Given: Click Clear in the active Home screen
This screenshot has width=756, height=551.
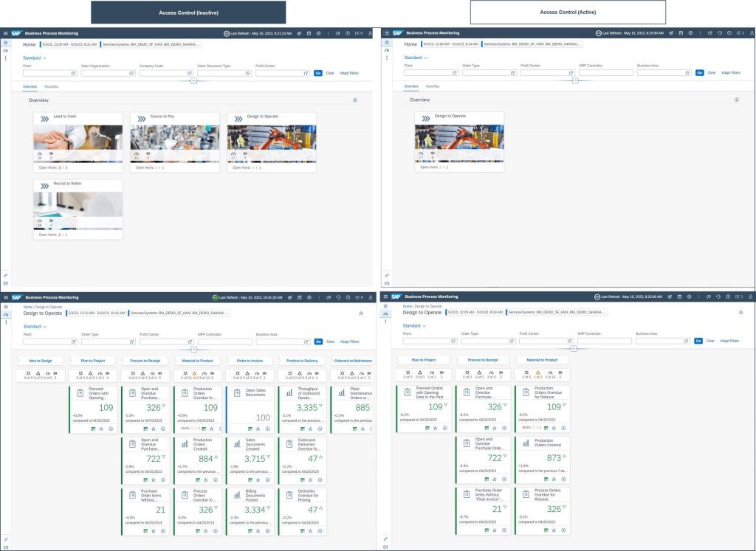Looking at the screenshot, I should coord(712,73).
